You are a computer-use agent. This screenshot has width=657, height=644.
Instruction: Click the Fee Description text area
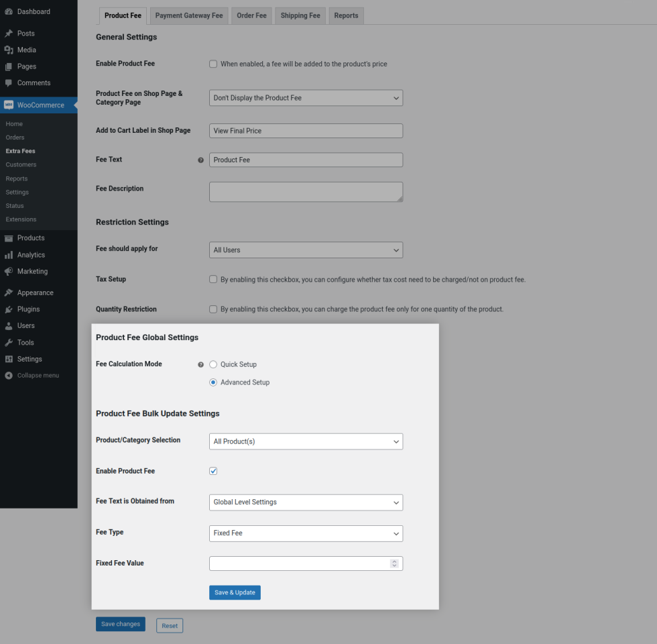pyautogui.click(x=306, y=192)
